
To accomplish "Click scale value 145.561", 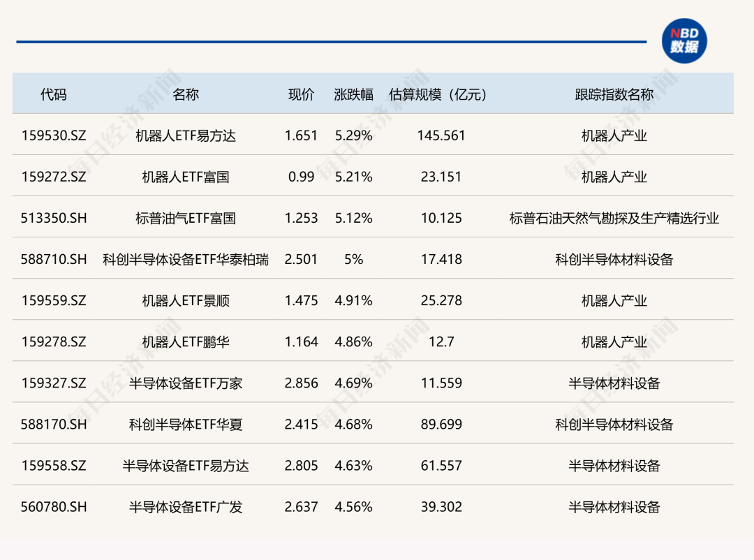I will (x=441, y=135).
